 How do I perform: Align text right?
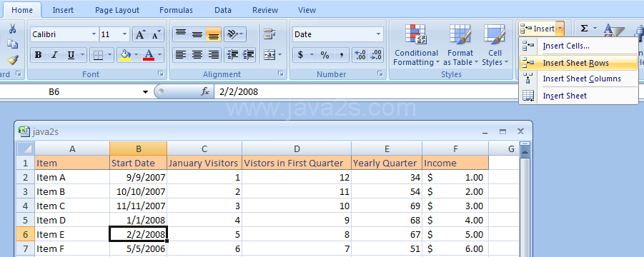point(214,55)
